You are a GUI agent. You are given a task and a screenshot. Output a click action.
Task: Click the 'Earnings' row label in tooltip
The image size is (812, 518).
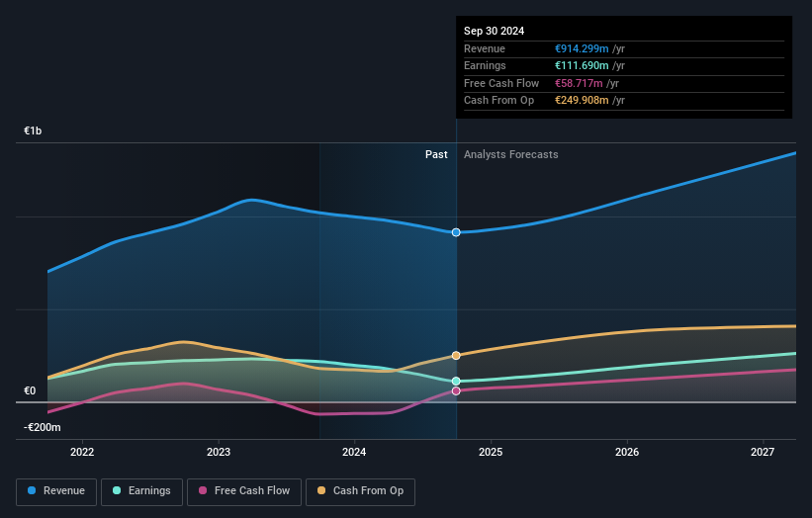tap(485, 65)
